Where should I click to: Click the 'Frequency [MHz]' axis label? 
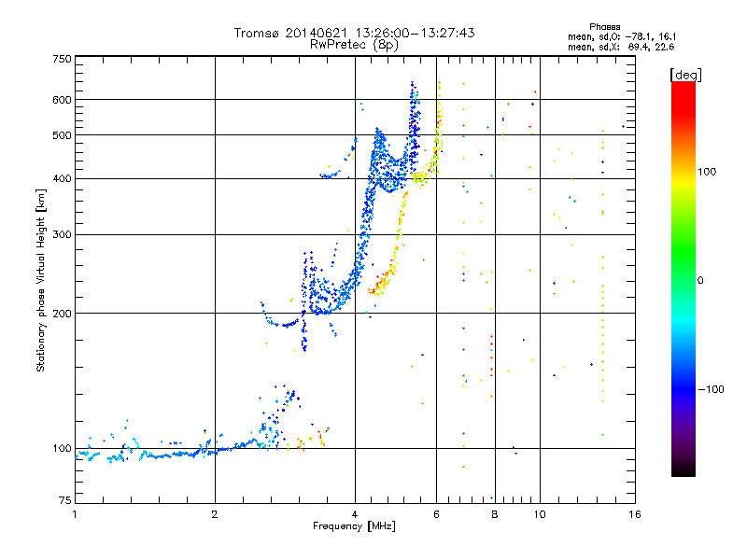(x=354, y=526)
